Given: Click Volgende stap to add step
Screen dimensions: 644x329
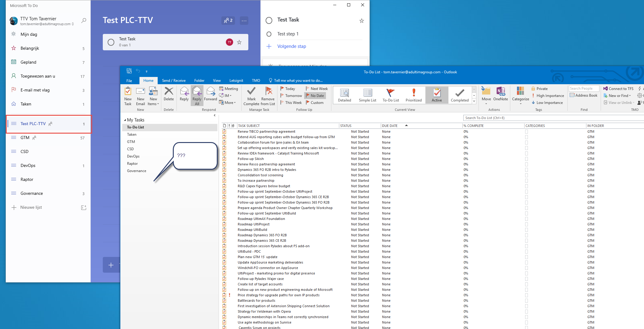Looking at the screenshot, I should [292, 46].
